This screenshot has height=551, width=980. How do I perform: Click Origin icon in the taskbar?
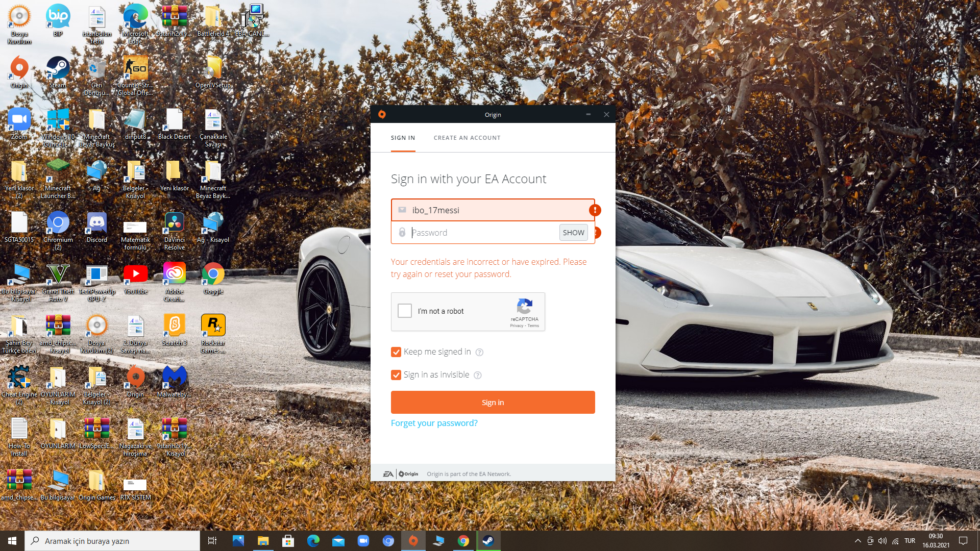click(x=413, y=541)
